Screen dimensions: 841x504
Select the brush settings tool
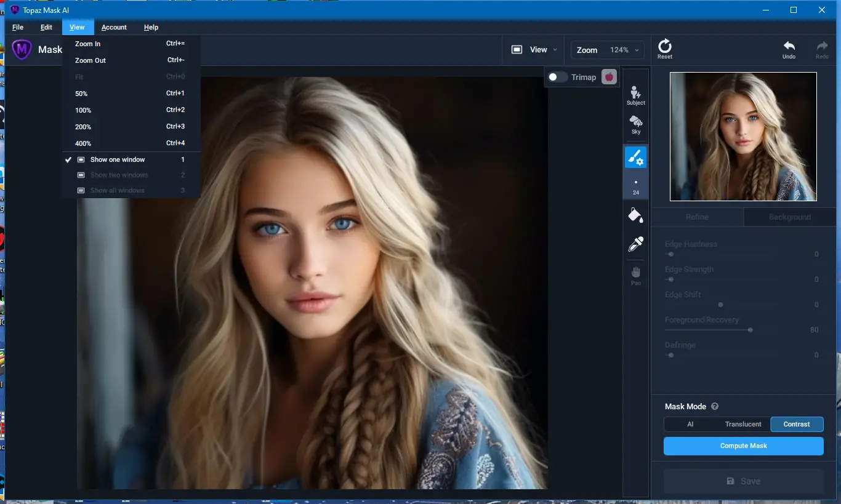[635, 158]
